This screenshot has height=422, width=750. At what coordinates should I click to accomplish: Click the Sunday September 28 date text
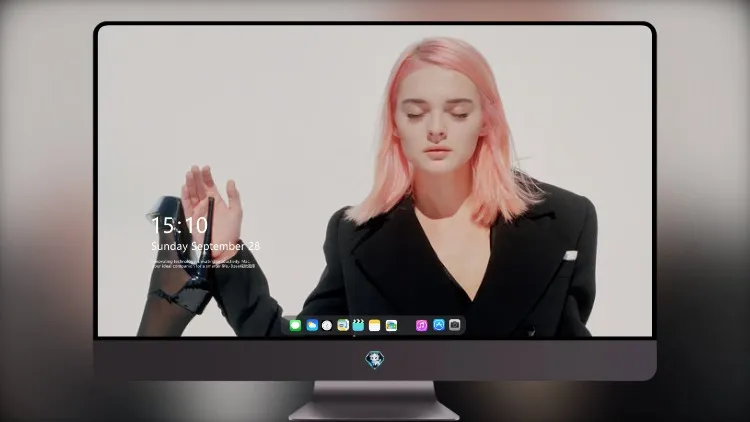point(205,246)
